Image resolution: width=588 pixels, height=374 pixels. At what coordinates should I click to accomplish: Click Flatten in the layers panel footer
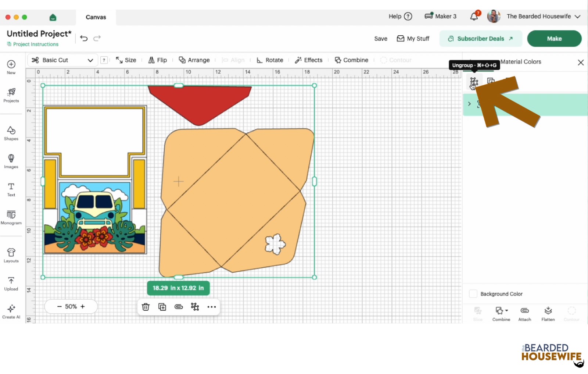[x=548, y=314]
